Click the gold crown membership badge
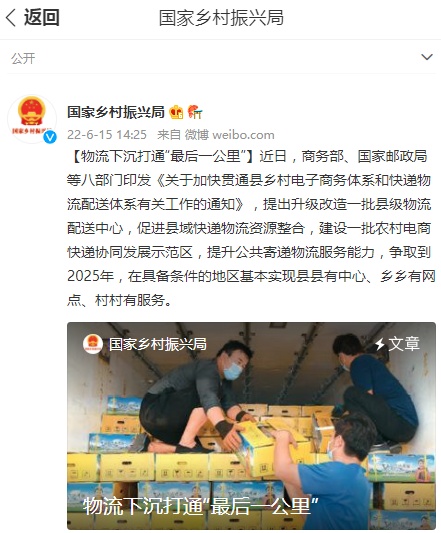The image size is (441, 533). pos(176,112)
